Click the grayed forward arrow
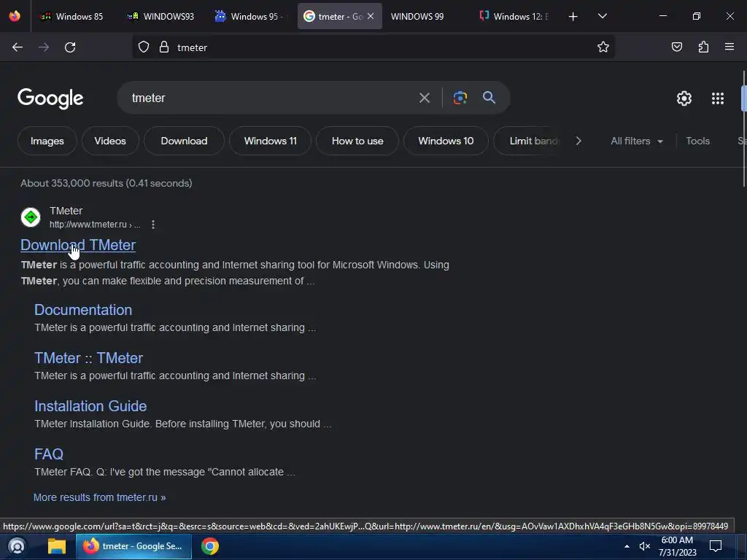 (44, 47)
